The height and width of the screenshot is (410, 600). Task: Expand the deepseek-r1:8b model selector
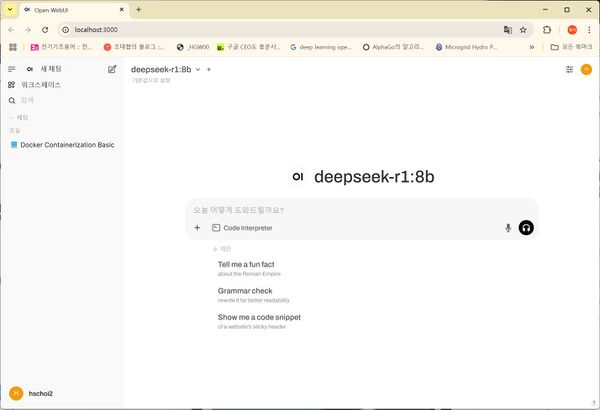165,69
